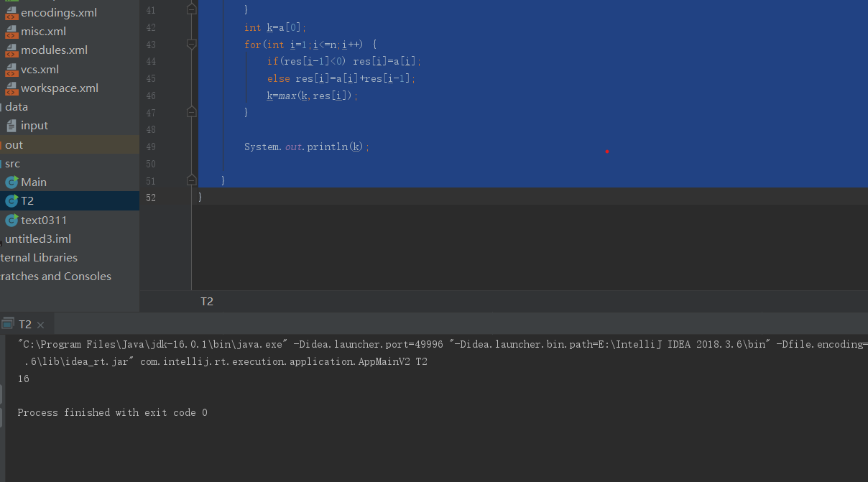Click the input file icon under data

pos(11,126)
